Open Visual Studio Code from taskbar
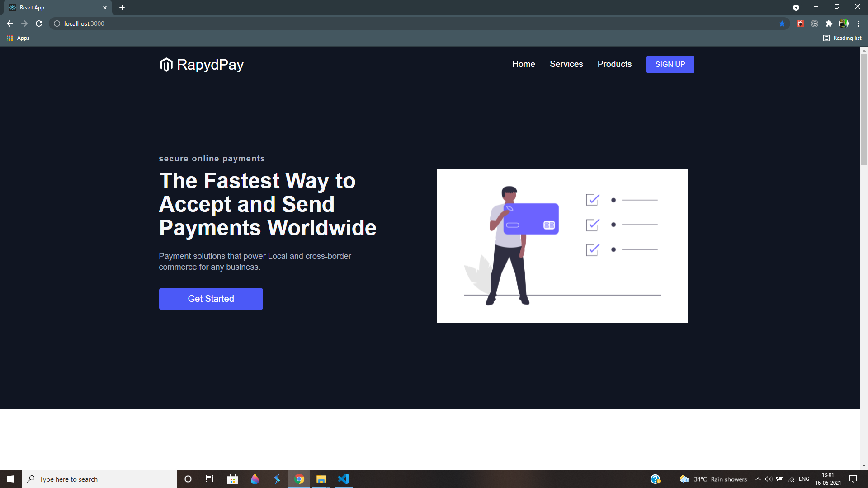Image resolution: width=868 pixels, height=488 pixels. [344, 479]
